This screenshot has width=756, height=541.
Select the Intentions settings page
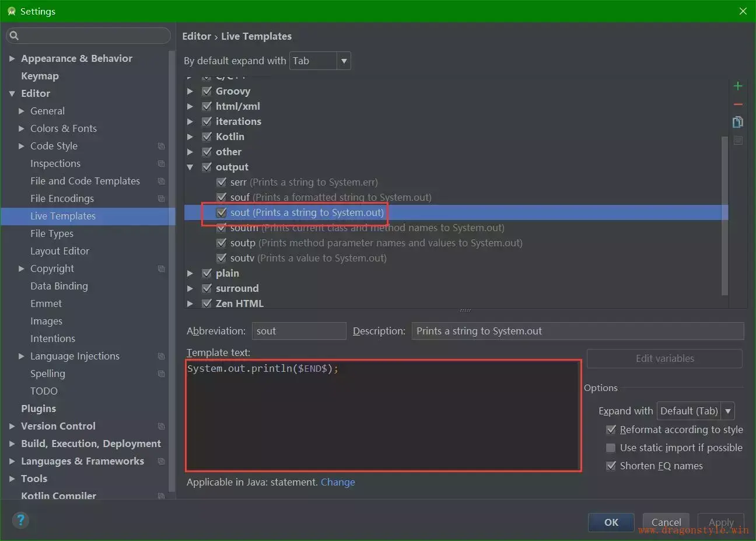[52, 338]
